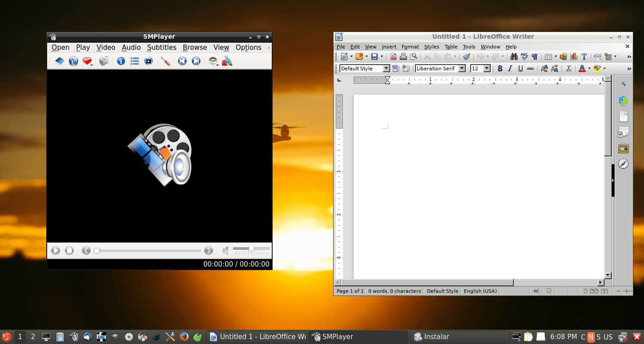Expand the Font Color dropdown arrow
This screenshot has width=644, height=344.
point(589,69)
